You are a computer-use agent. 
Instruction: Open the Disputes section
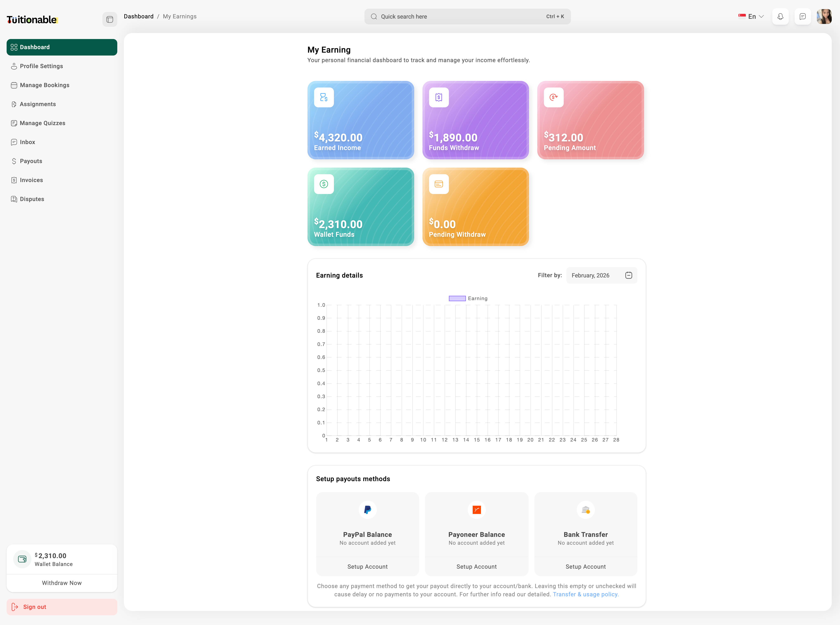(x=32, y=199)
